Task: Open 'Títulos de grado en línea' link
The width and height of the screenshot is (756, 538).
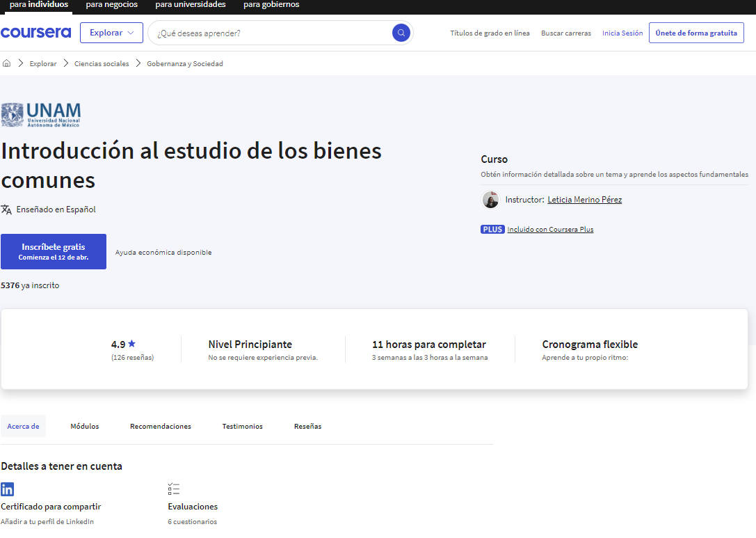Action: (490, 33)
